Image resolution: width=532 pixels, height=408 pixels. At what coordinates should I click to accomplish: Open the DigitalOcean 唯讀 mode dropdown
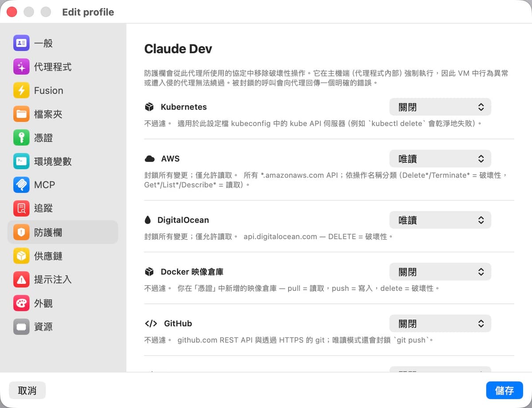click(x=440, y=220)
